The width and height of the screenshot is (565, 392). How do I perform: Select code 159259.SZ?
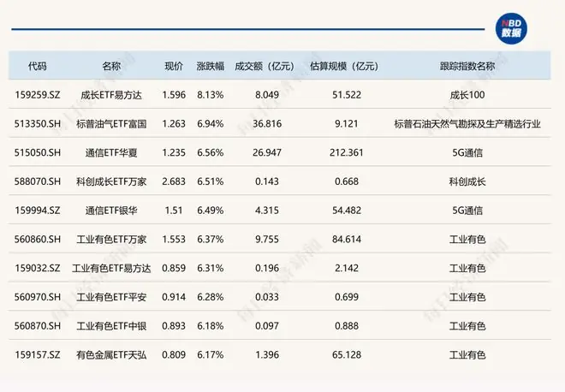[38, 95]
